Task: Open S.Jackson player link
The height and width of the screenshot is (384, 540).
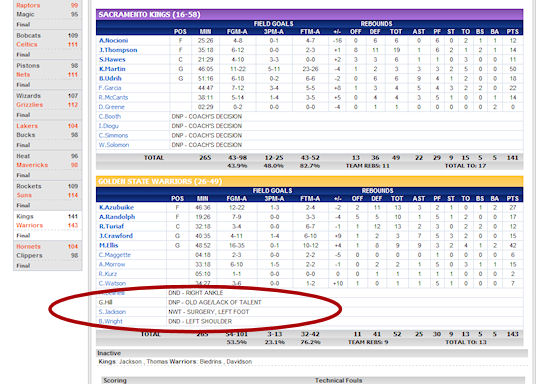Action: click(x=112, y=312)
